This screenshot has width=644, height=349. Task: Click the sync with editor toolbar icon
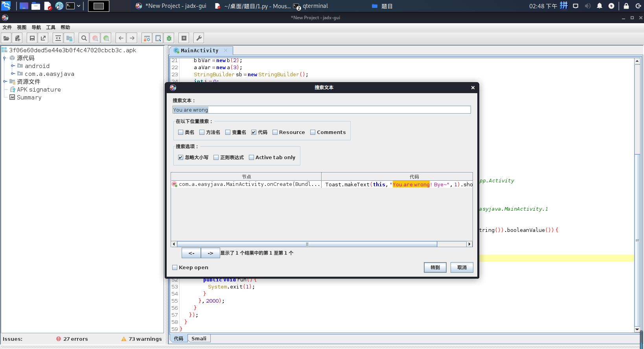tap(58, 38)
